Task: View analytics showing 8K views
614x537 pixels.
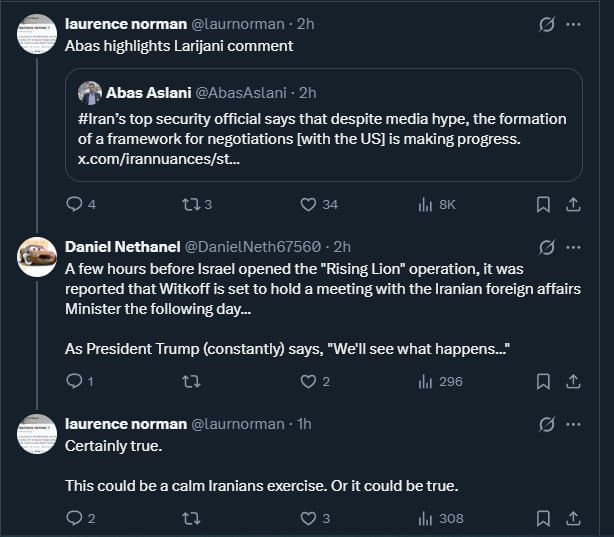Action: [x=425, y=204]
